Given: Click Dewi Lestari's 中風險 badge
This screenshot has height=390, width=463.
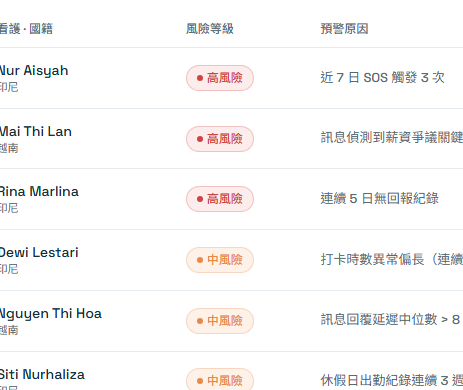Looking at the screenshot, I should pos(220,260).
